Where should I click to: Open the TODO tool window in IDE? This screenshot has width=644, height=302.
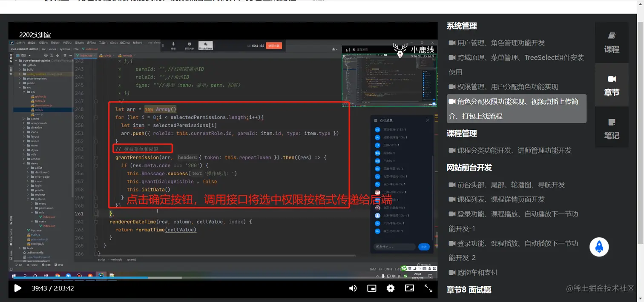(32, 265)
